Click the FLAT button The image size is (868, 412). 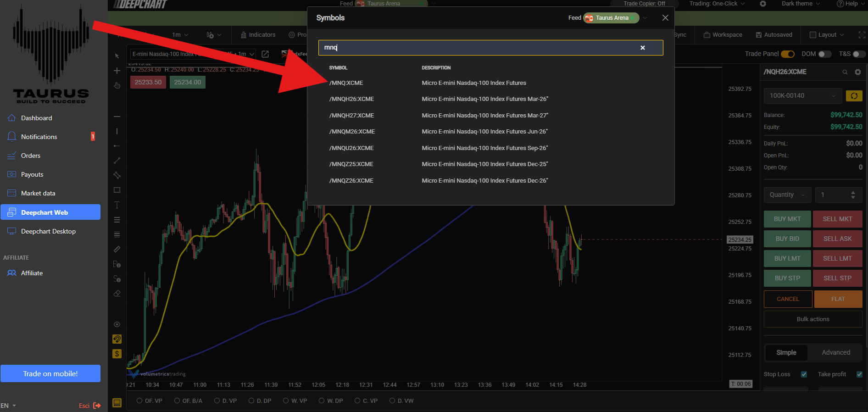tap(838, 299)
